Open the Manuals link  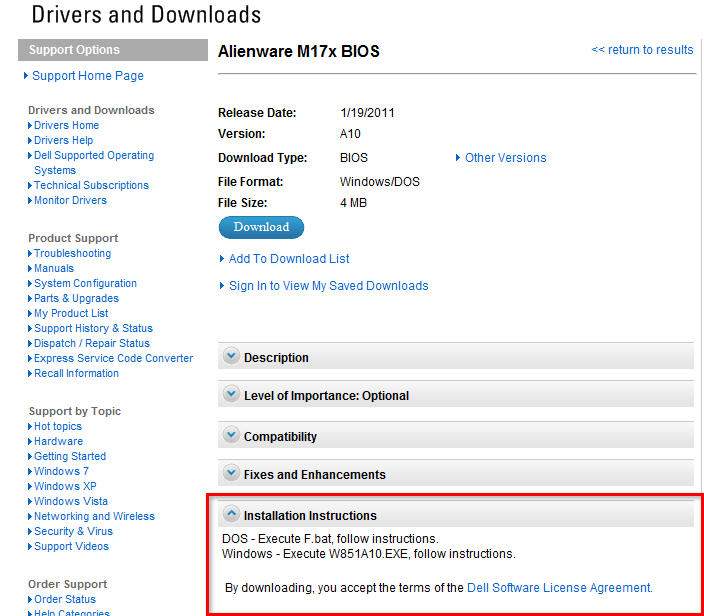(54, 268)
